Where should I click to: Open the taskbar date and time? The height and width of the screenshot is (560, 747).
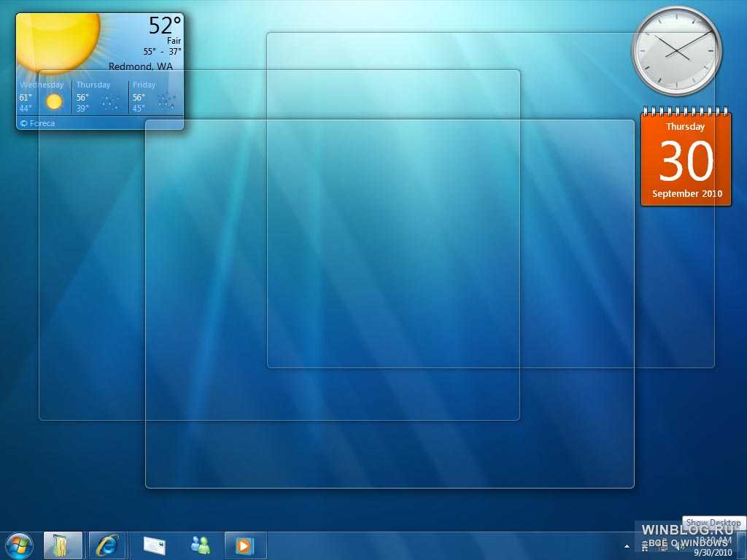tap(713, 546)
